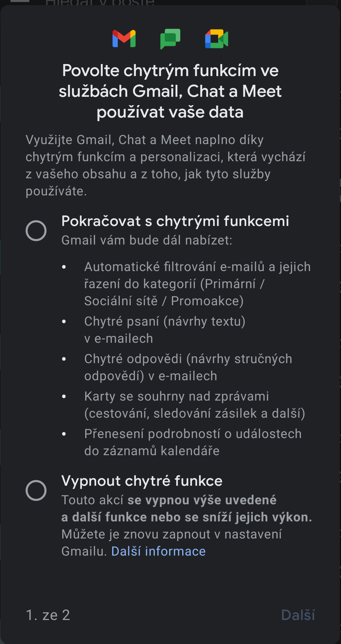Click the "Automatické filtrování e-mailů" bullet item
The width and height of the screenshot is (341, 644).
pos(197,284)
